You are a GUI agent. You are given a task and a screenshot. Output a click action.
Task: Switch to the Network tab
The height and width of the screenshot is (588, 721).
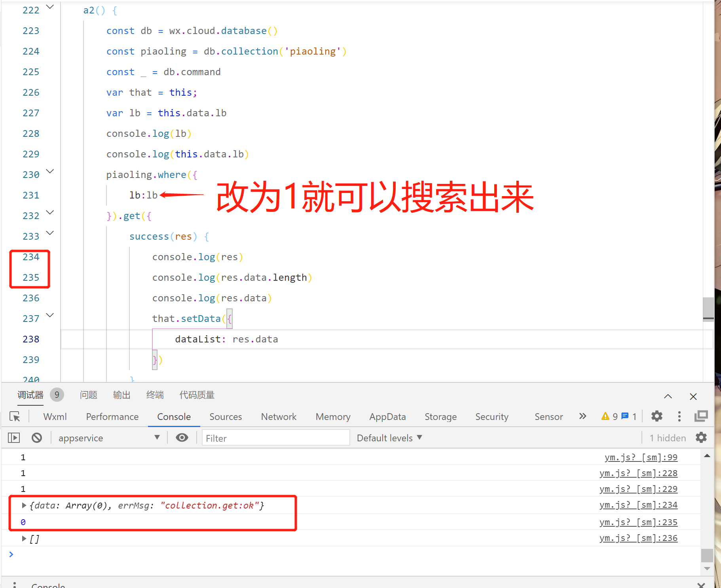tap(279, 416)
